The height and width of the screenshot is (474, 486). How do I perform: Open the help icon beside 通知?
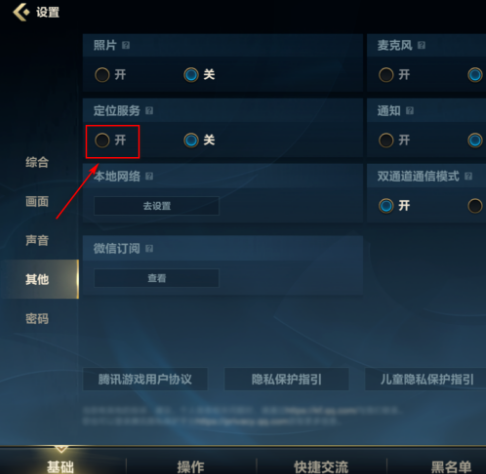410,111
